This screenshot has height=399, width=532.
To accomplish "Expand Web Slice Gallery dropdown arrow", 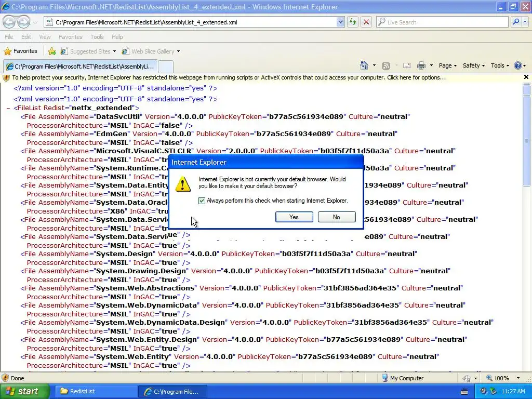I will click(179, 51).
